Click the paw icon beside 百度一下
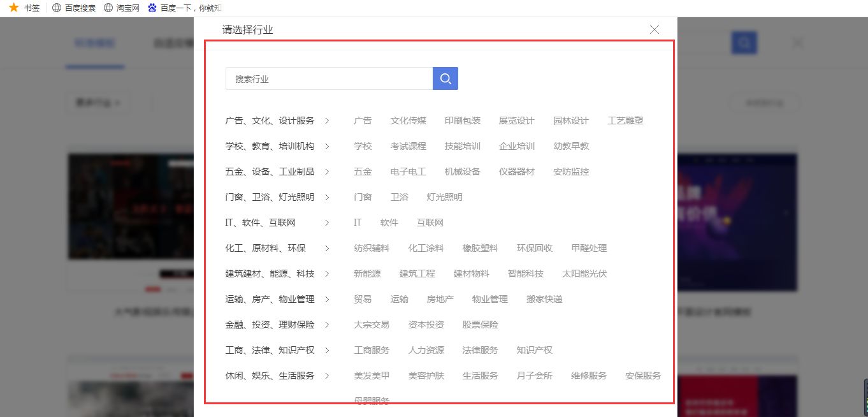This screenshot has height=417, width=868. click(x=151, y=7)
